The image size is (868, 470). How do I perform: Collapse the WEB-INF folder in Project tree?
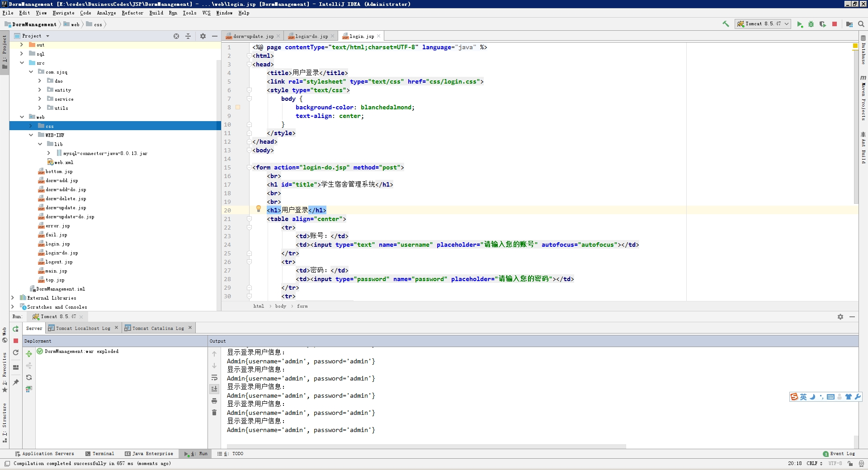point(31,135)
